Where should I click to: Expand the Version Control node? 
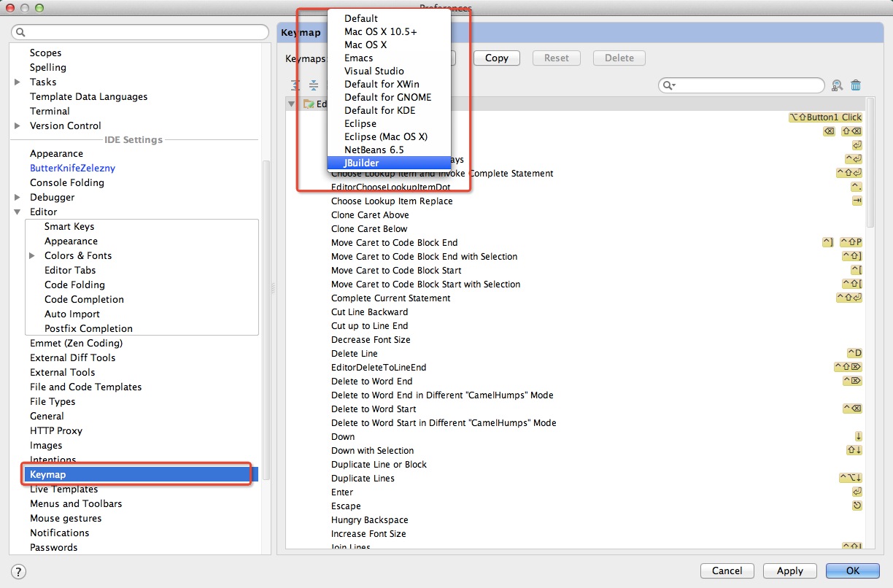click(18, 125)
